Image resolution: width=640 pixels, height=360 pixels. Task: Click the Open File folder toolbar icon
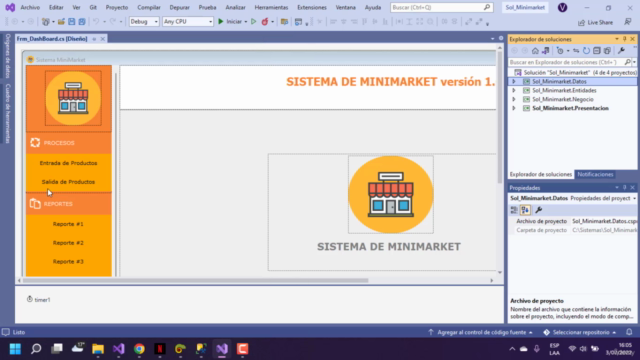coord(61,22)
